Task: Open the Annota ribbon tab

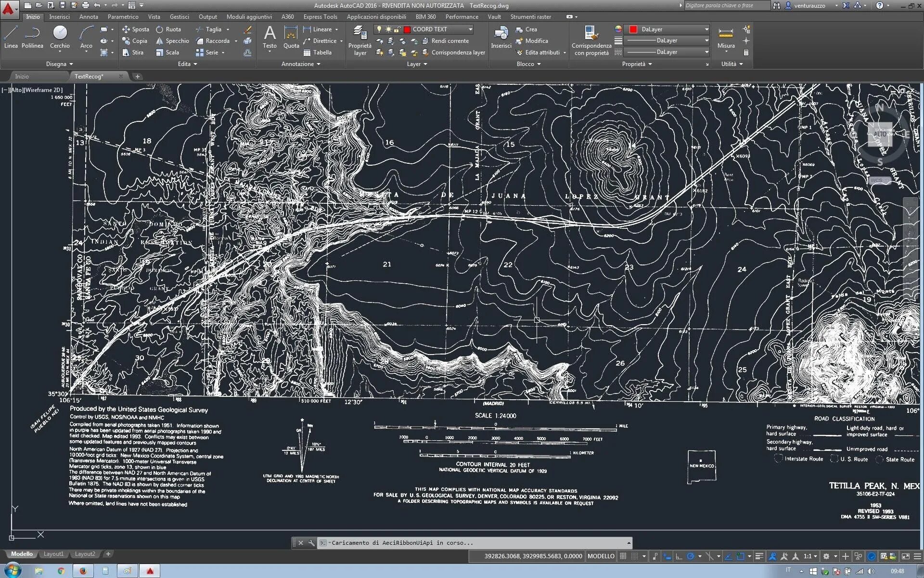Action: 89,17
